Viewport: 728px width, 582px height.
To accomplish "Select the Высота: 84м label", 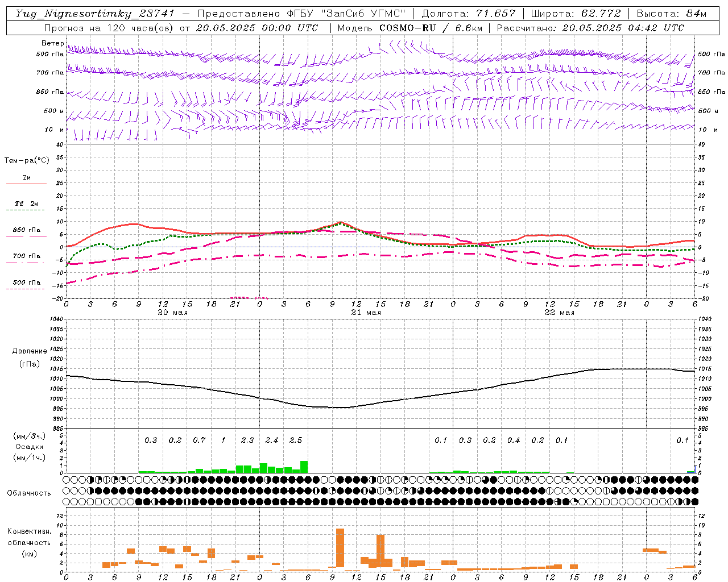I will coord(672,14).
